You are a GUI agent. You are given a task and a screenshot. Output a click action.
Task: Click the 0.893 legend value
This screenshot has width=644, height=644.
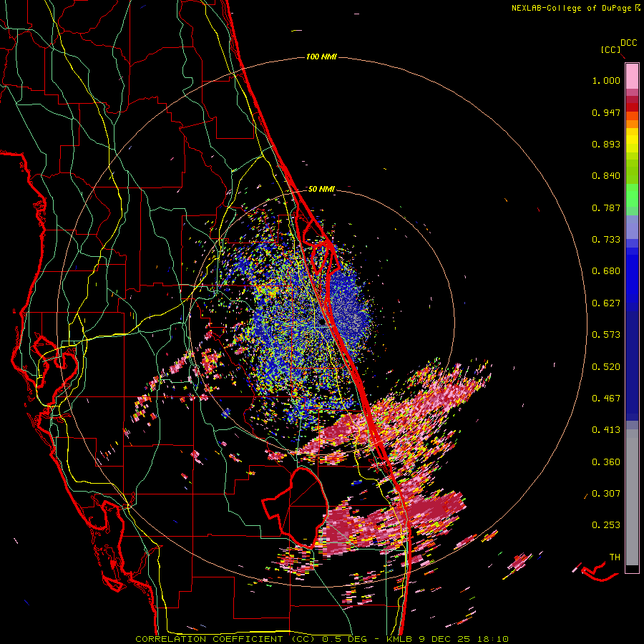(x=606, y=144)
